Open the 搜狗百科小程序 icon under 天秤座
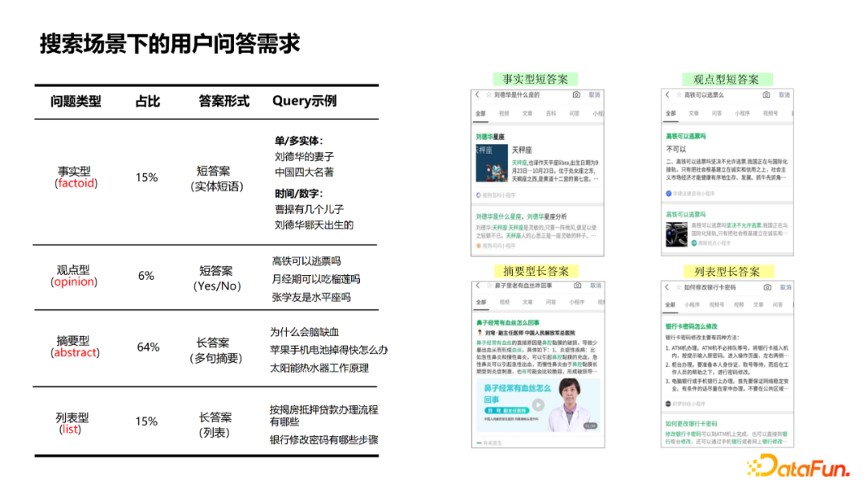This screenshot has height=489, width=868. 478,194
